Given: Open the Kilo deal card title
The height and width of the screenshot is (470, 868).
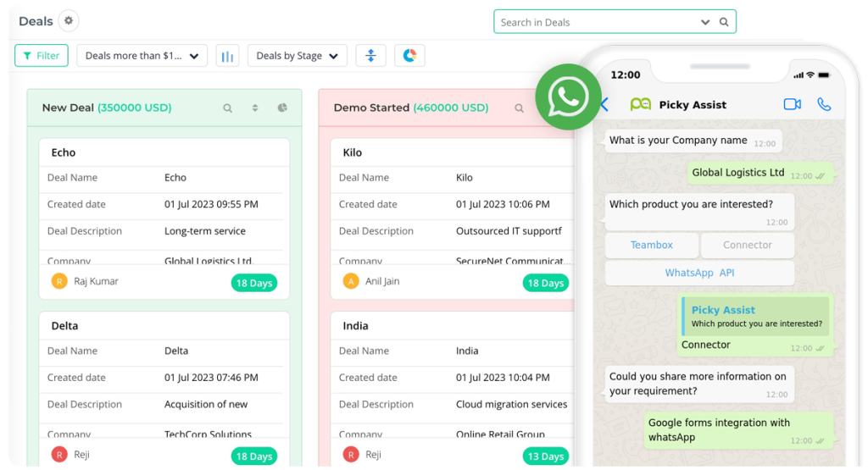Looking at the screenshot, I should click(353, 152).
